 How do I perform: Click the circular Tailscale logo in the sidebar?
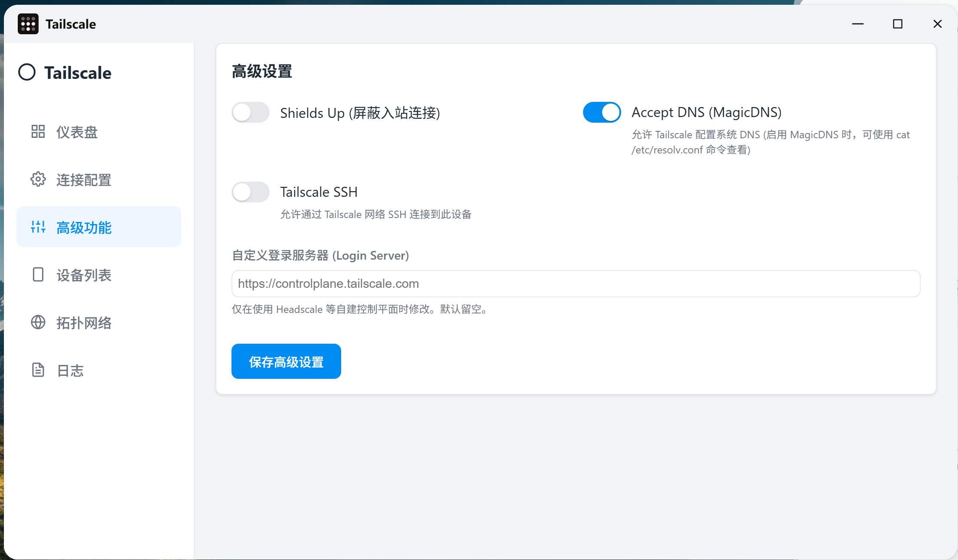27,72
